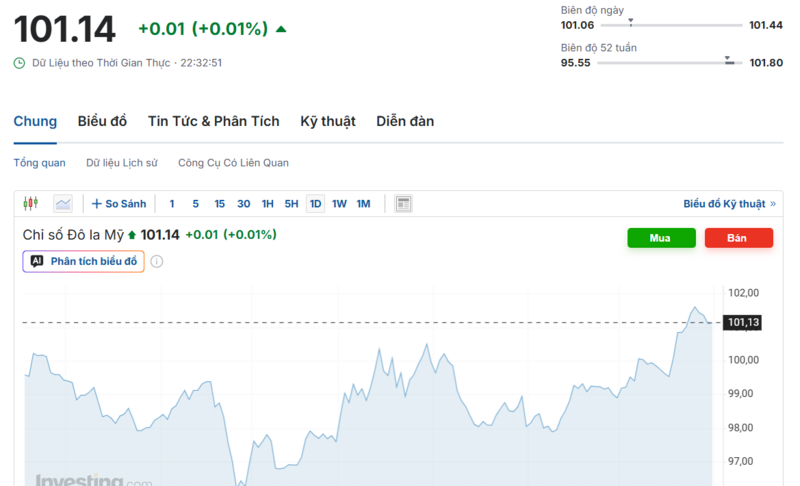Set chart interval to 5 minutes
The height and width of the screenshot is (486, 800).
pyautogui.click(x=195, y=204)
